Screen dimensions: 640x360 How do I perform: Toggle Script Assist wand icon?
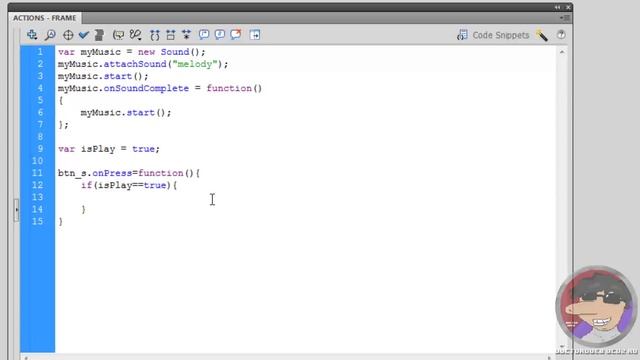(542, 36)
